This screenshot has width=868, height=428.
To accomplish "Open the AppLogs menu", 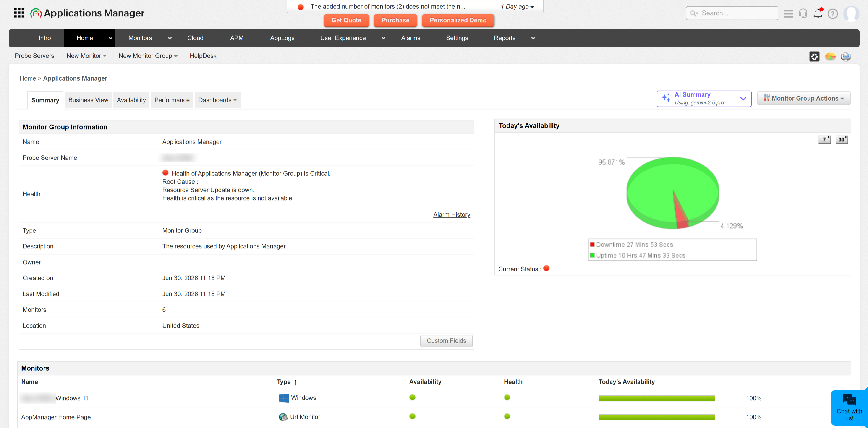I will coord(282,38).
